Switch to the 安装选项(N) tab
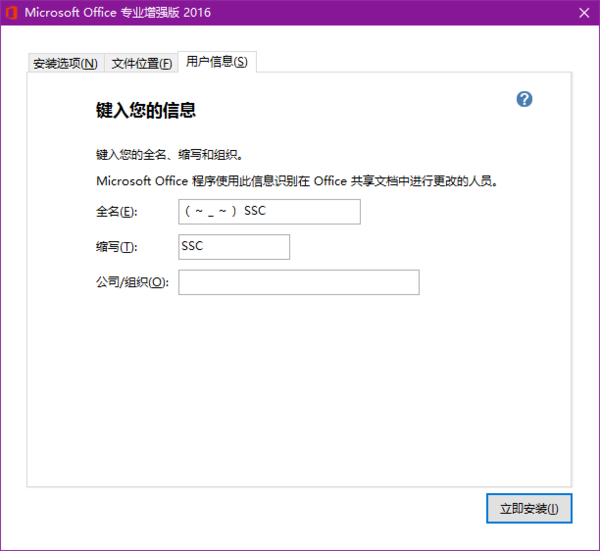This screenshot has height=551, width=600. click(x=66, y=64)
